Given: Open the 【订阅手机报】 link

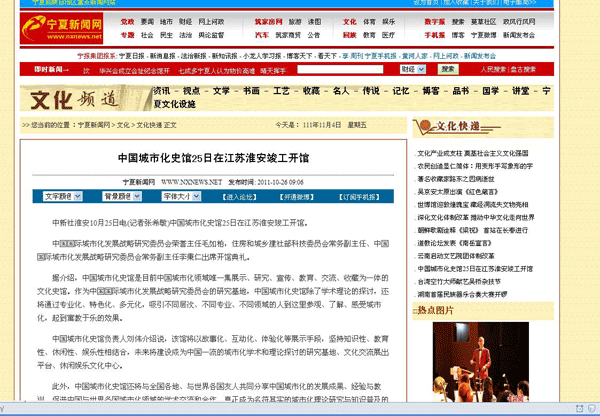Looking at the screenshot, I should 359,197.
